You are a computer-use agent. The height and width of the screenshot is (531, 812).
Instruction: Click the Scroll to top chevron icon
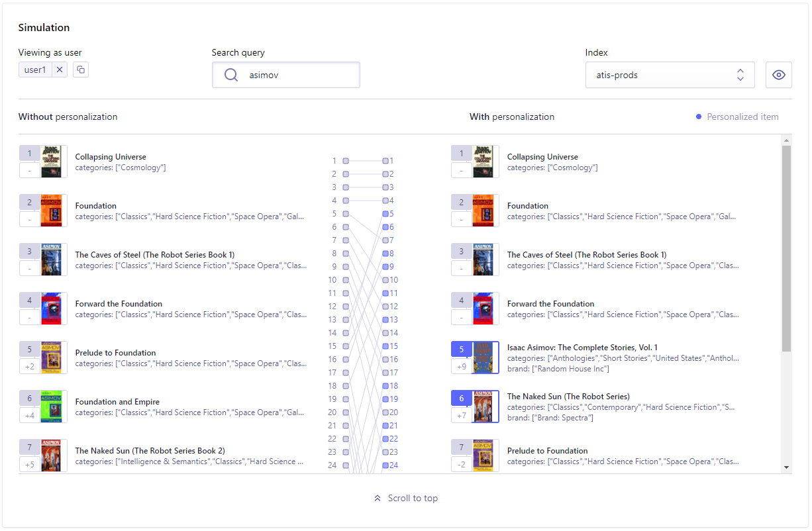click(378, 498)
